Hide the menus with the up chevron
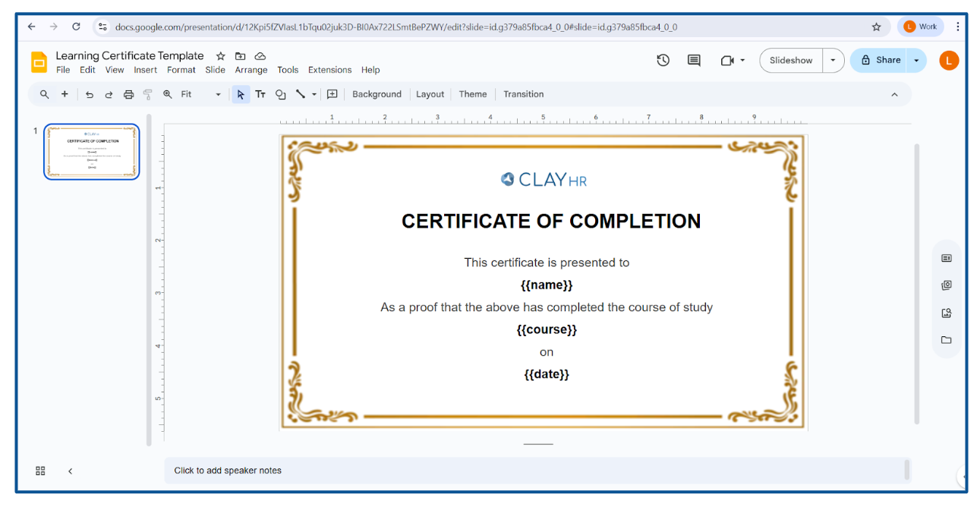Viewport: 980px width, 510px height. (894, 94)
